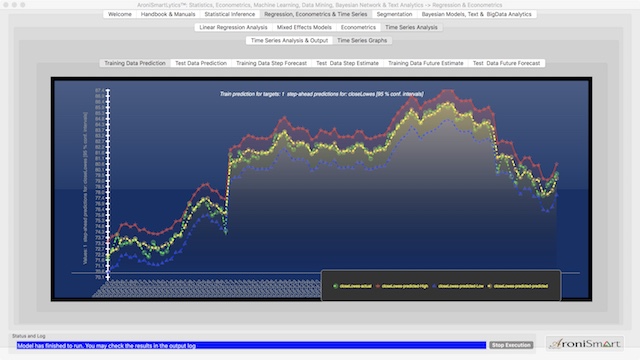This screenshot has width=640, height=360.
Task: Select Regression, Econometrics & Time Series tab
Action: (x=316, y=14)
